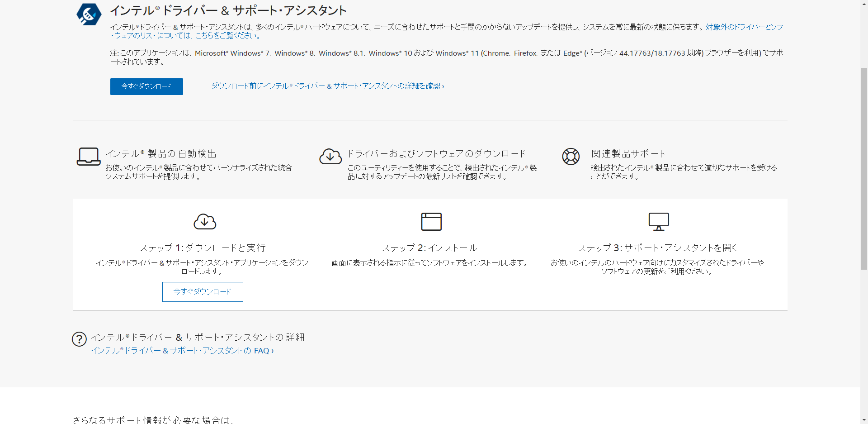Click the monitor icon above ステップ 3
The image size is (868, 424).
coord(659,221)
